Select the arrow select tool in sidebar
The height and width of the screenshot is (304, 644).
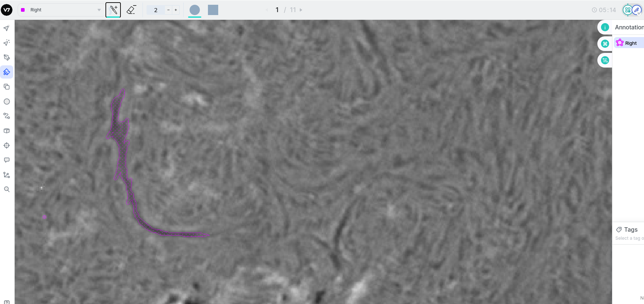click(x=7, y=28)
